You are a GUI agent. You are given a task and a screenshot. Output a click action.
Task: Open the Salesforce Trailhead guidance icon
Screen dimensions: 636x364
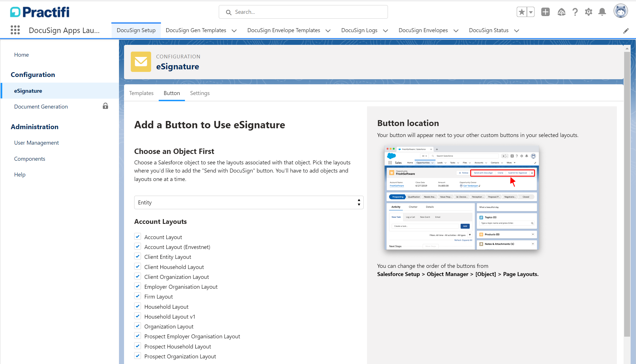561,12
